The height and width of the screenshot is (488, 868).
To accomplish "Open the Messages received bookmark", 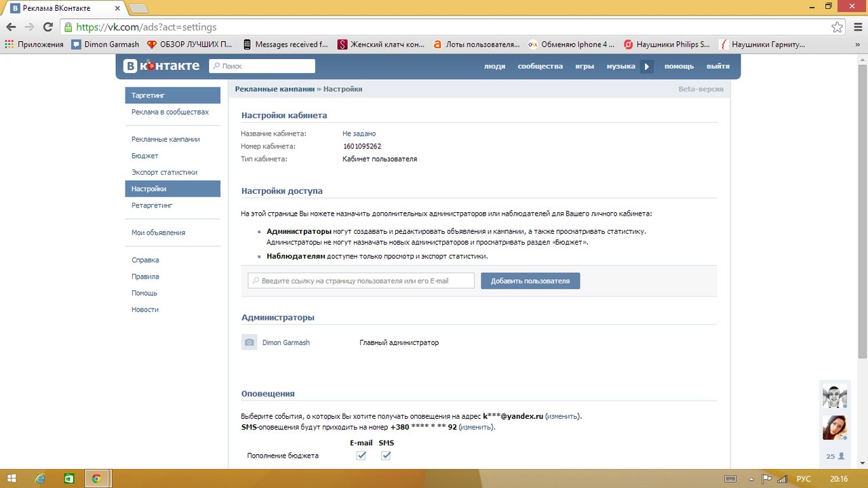I will pyautogui.click(x=285, y=45).
